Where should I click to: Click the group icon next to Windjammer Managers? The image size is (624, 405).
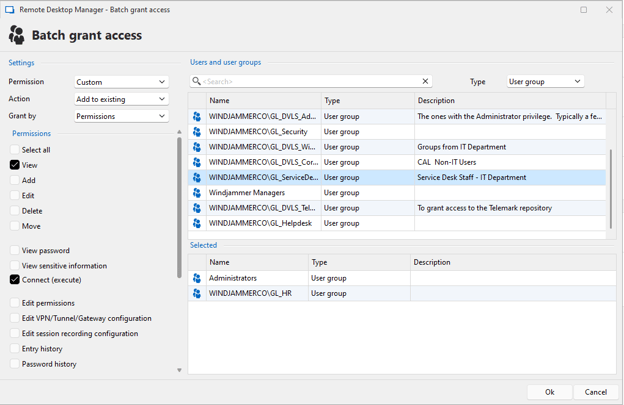(x=197, y=193)
